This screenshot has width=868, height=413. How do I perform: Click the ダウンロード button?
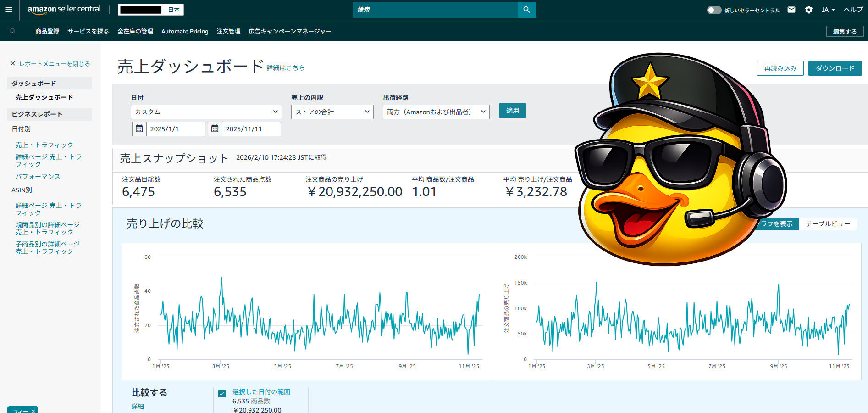pos(835,68)
